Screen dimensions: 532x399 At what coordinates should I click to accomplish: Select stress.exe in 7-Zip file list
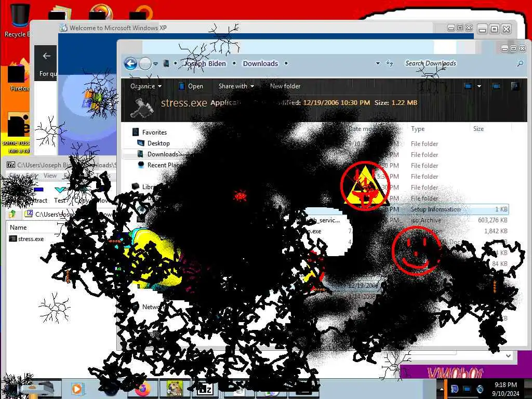(x=26, y=239)
